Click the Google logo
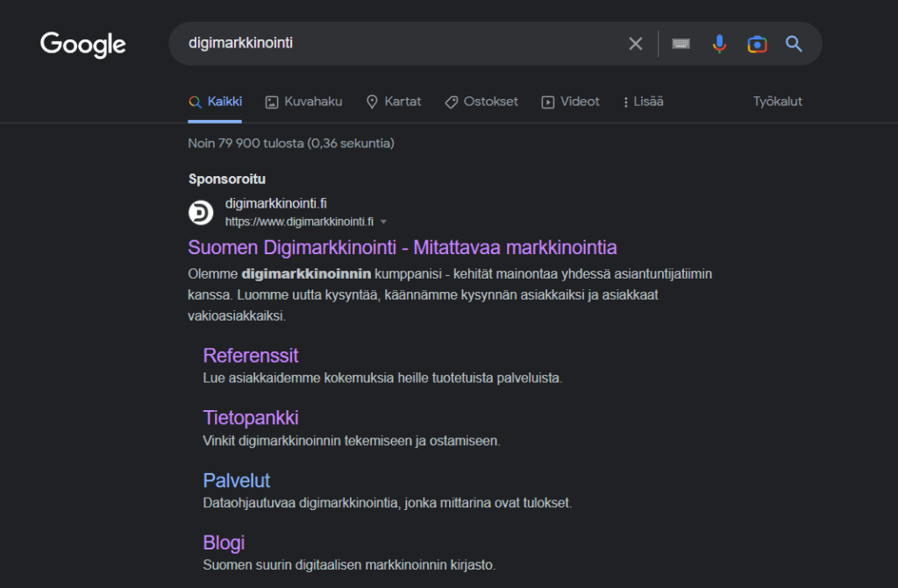This screenshot has width=898, height=588. (x=83, y=45)
